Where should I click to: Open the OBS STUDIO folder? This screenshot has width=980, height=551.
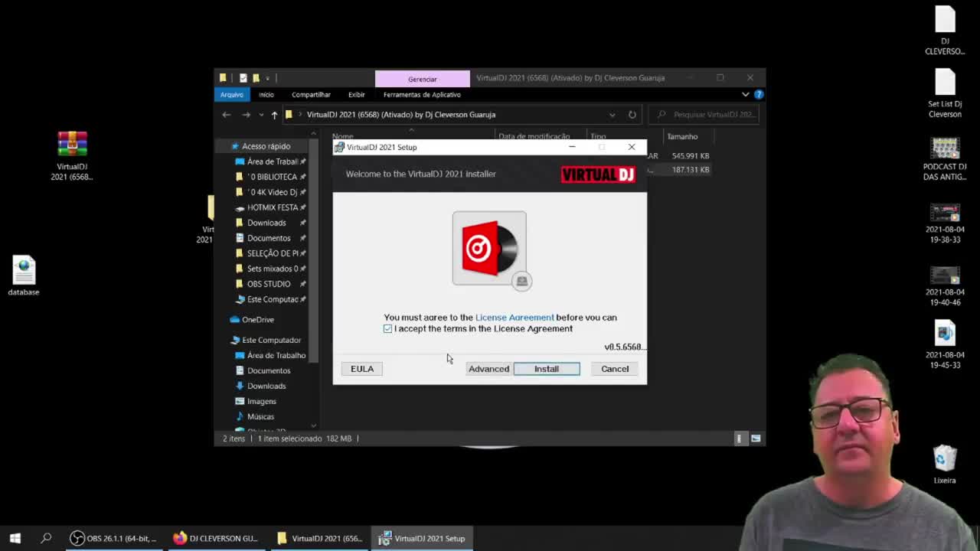(270, 284)
